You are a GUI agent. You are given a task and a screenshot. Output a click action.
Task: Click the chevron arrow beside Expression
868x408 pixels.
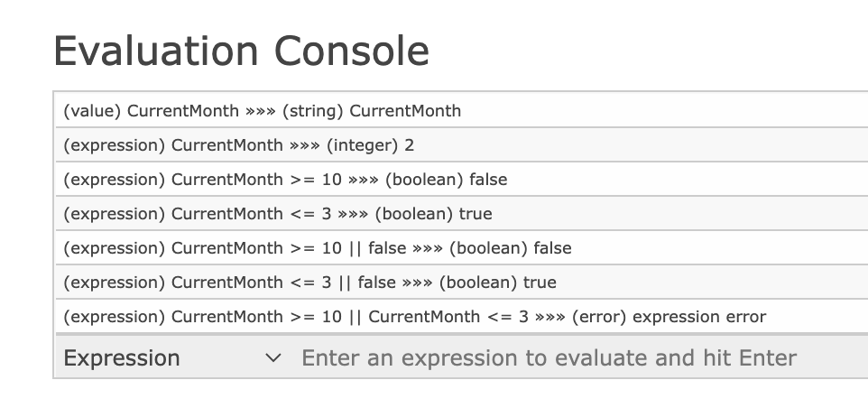click(x=272, y=358)
